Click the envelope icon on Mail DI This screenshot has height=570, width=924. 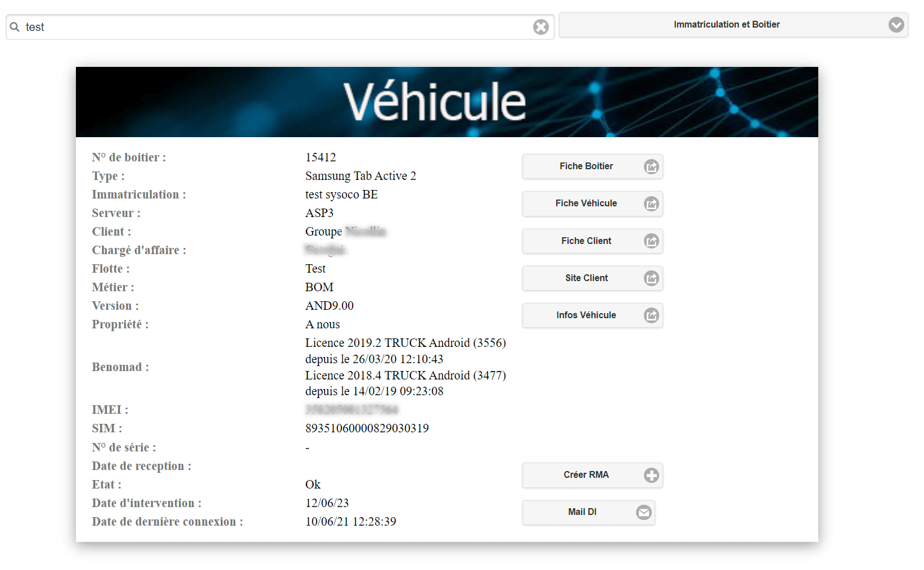[644, 513]
